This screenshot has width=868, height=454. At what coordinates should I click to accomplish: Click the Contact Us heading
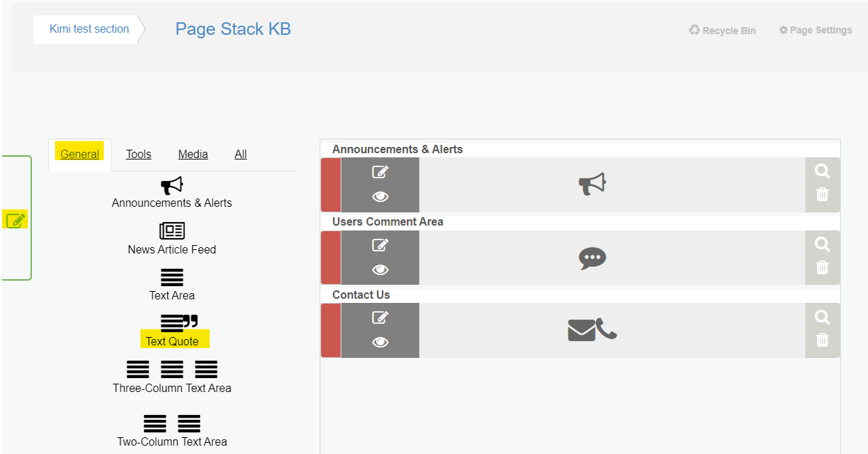pos(361,295)
